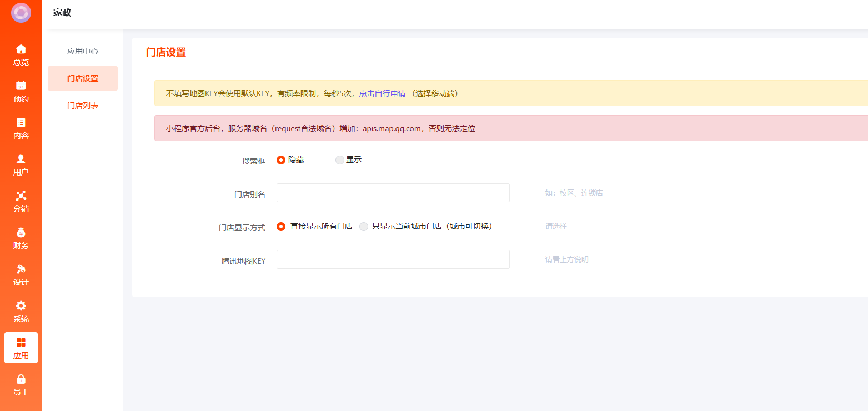Click the 点击自行申请 link
Viewport: 868px width, 411px height.
tap(382, 93)
